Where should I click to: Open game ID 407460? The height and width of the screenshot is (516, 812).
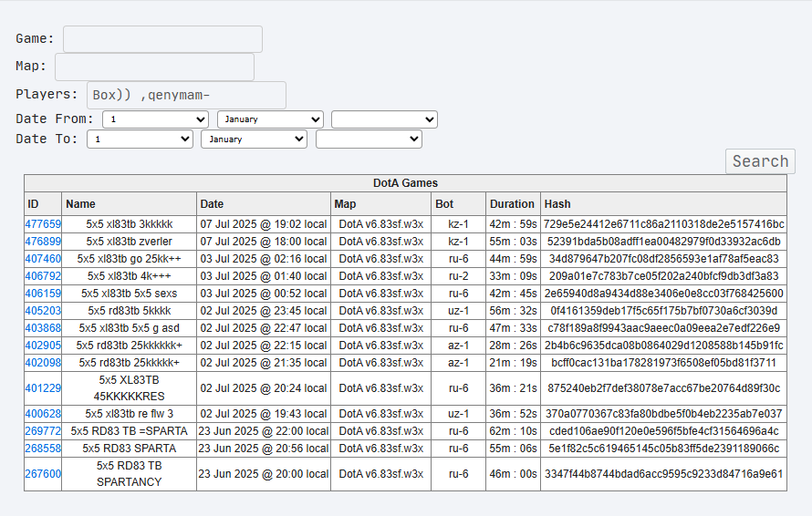click(x=43, y=259)
